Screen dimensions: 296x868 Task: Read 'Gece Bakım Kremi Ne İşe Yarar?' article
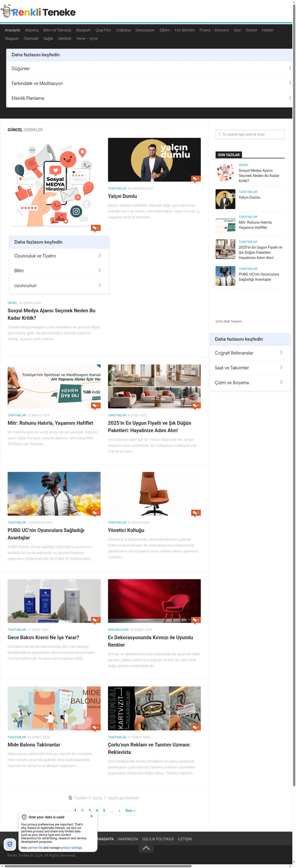[x=43, y=637]
